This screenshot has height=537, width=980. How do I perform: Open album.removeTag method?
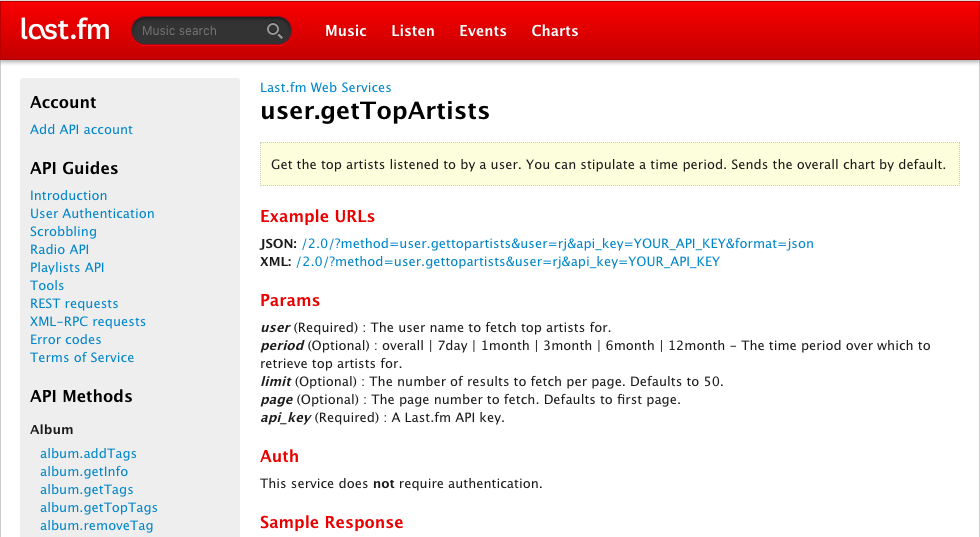click(x=96, y=526)
